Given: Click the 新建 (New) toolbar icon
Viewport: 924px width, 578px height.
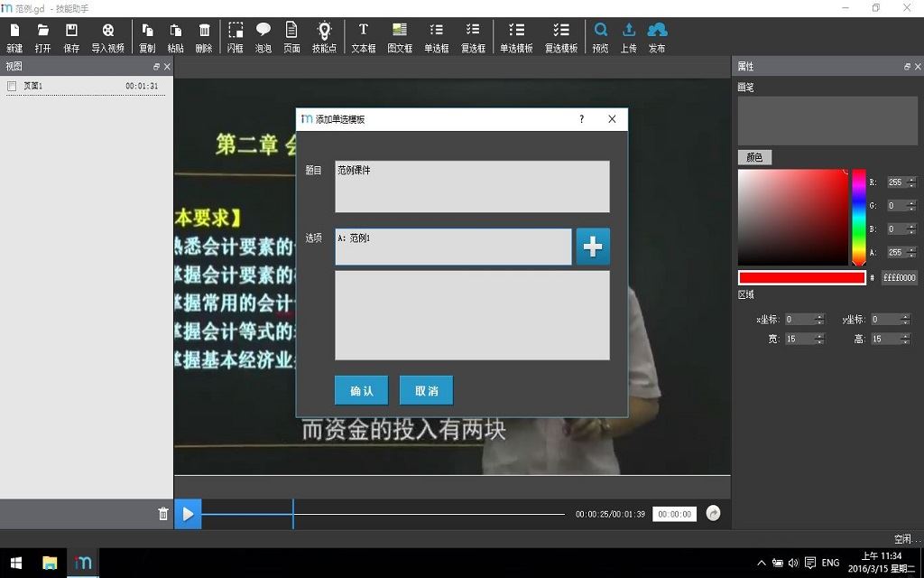Looking at the screenshot, I should [x=14, y=37].
